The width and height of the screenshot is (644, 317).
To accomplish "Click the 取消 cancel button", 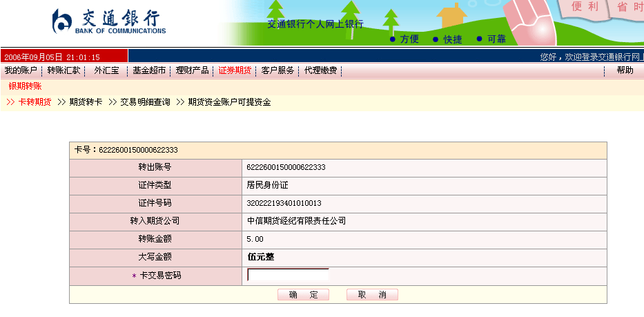I will click(x=372, y=295).
